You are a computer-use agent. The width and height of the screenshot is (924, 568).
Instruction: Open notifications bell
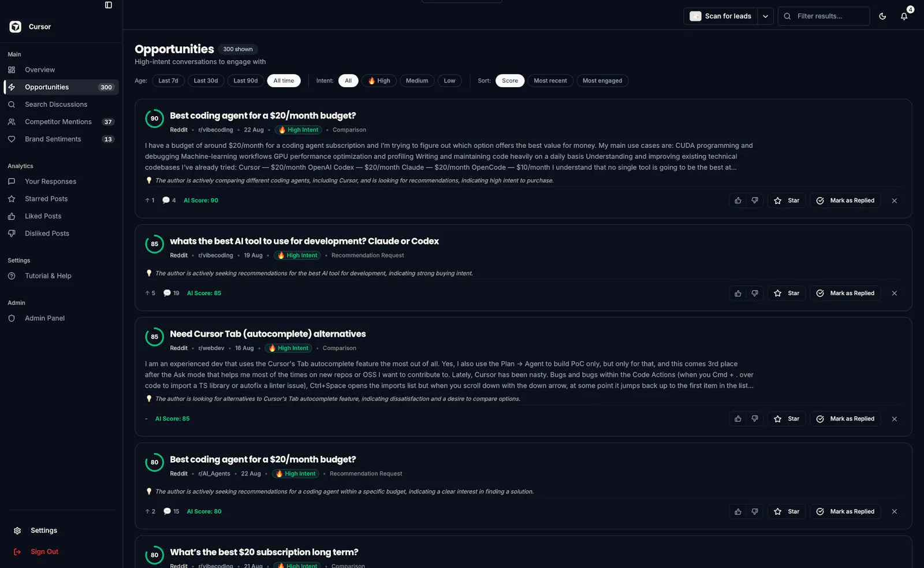pyautogui.click(x=904, y=16)
